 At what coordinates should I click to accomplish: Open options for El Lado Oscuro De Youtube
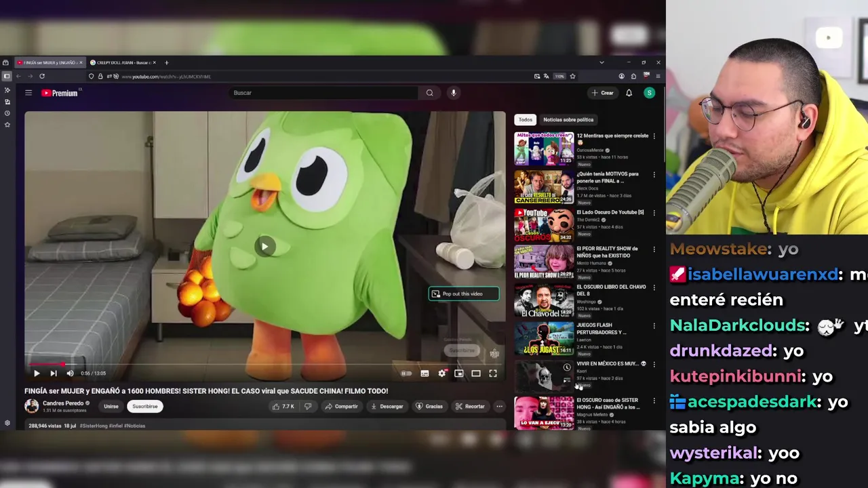654,213
